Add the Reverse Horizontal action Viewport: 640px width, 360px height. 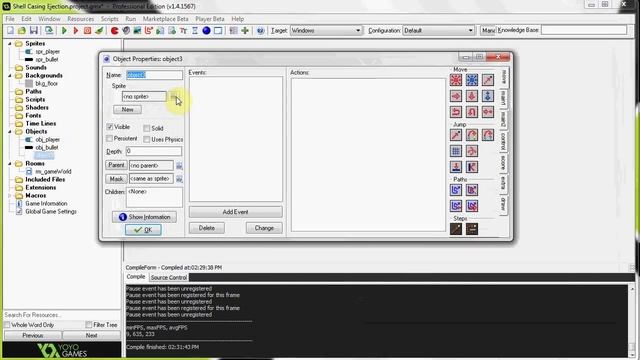tap(456, 112)
